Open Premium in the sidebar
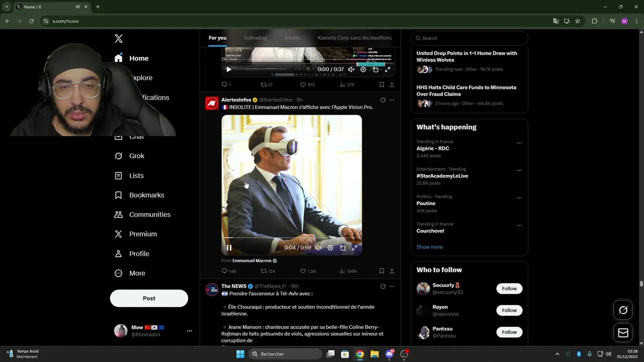The height and width of the screenshot is (362, 644). 136,234
